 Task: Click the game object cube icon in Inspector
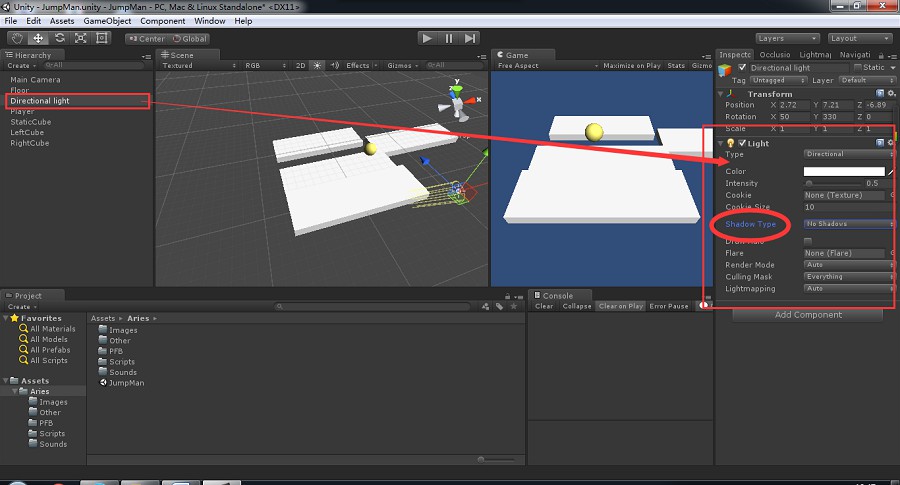(x=724, y=70)
